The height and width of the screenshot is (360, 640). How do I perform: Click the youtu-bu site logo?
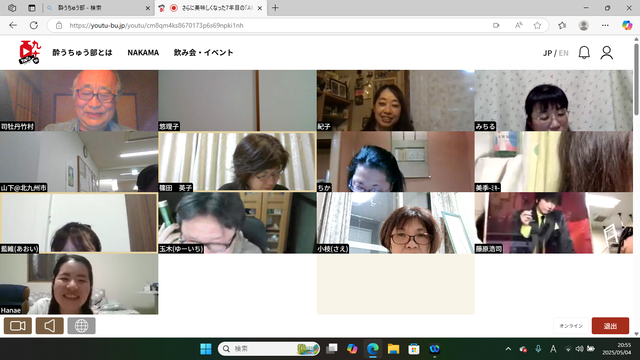pyautogui.click(x=30, y=52)
